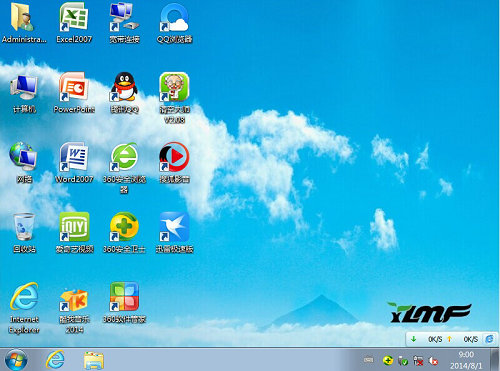The image size is (500, 371).
Task: Click the muted volume tray icon
Action: point(433,360)
